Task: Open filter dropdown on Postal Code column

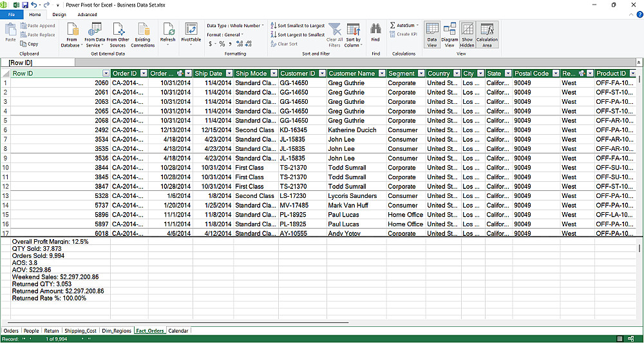Action: (x=556, y=73)
